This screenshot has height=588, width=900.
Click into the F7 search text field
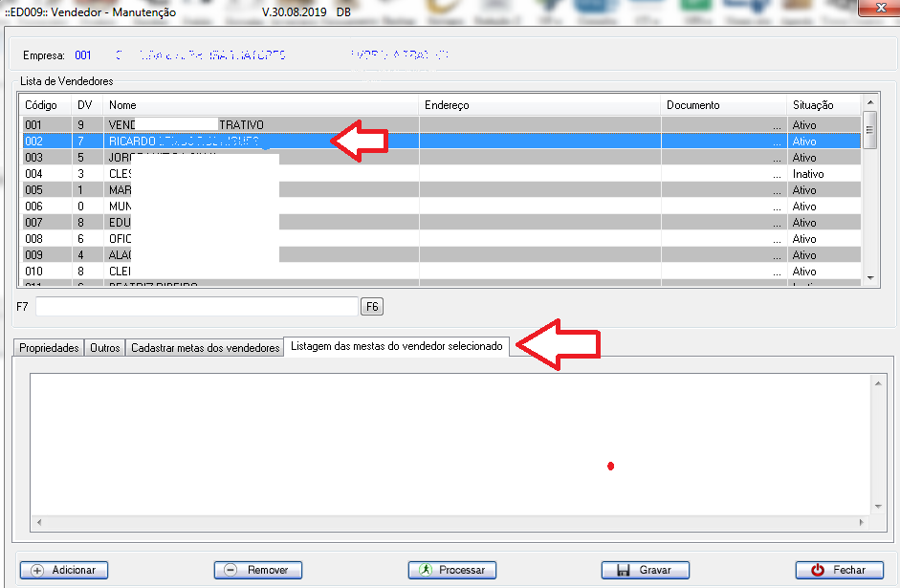point(196,306)
